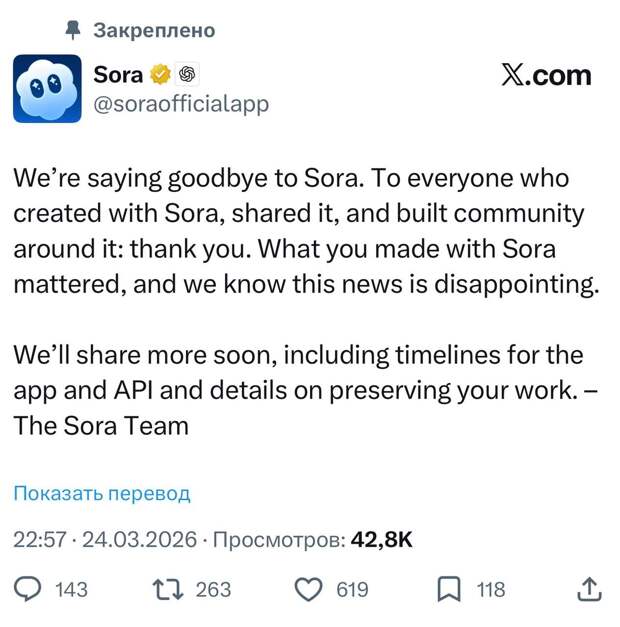Viewport: 620px width, 627px height.
Task: Open the Sora display name
Action: pos(118,74)
